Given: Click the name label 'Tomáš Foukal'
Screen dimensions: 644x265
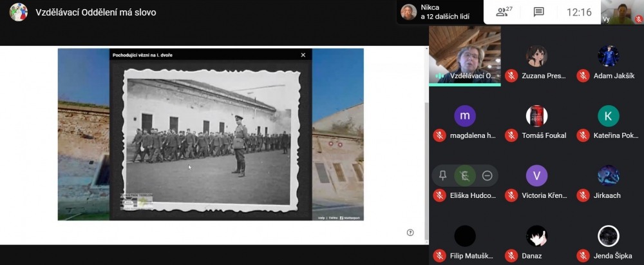Looking at the screenshot, I should pos(544,135).
